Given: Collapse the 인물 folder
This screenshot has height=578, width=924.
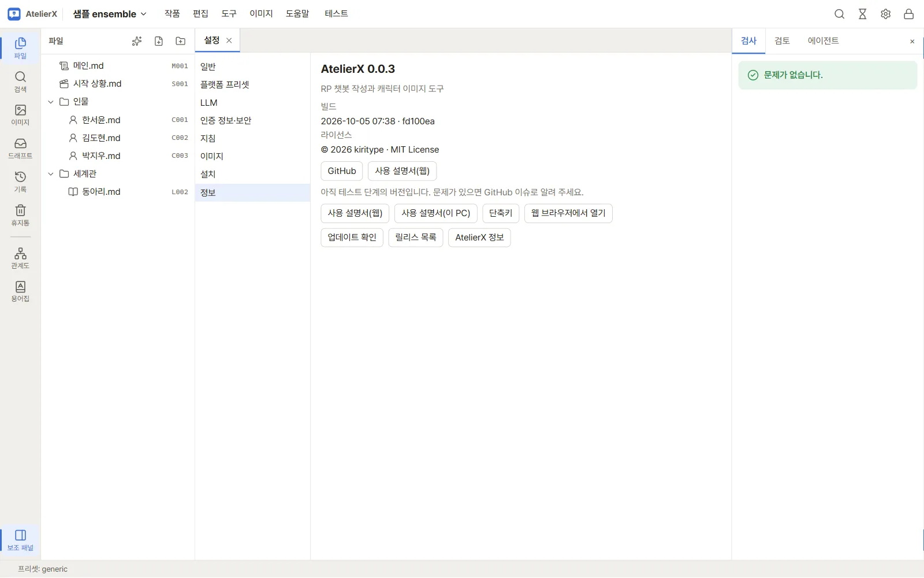Looking at the screenshot, I should (x=51, y=102).
